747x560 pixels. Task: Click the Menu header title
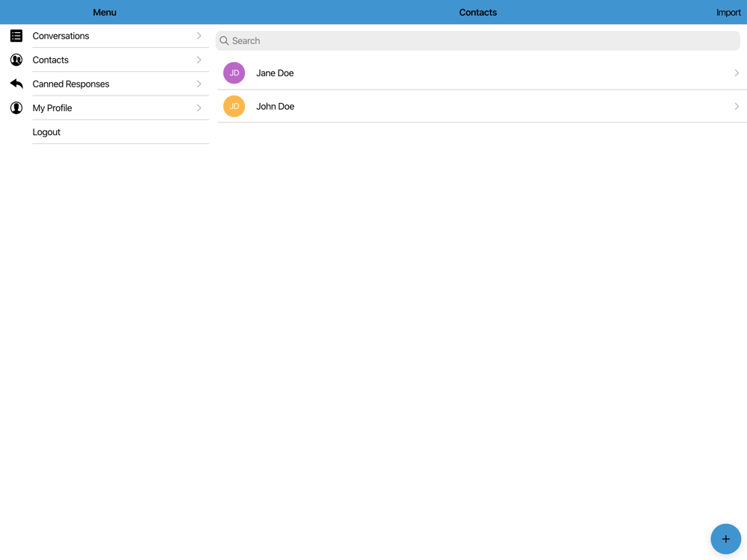pos(105,13)
